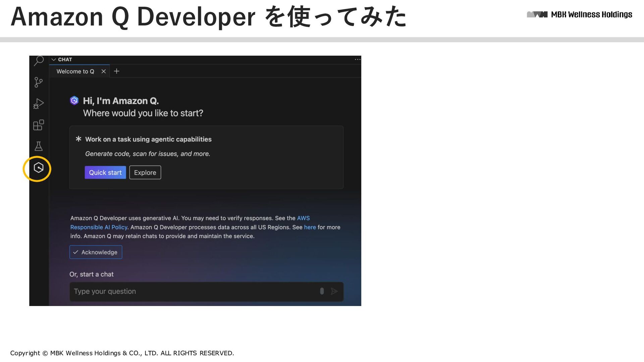Click the asterisk icon beside agentic capabilities
The image size is (644, 362).
point(78,139)
